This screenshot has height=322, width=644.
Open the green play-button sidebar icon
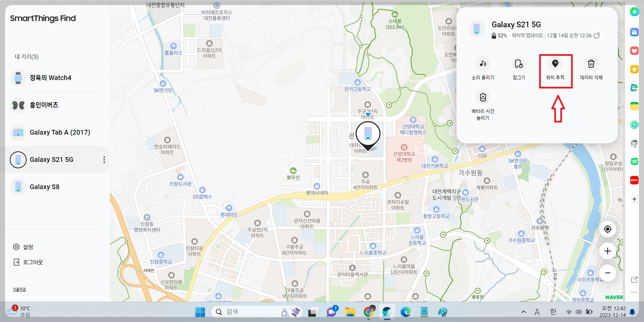[x=634, y=125]
